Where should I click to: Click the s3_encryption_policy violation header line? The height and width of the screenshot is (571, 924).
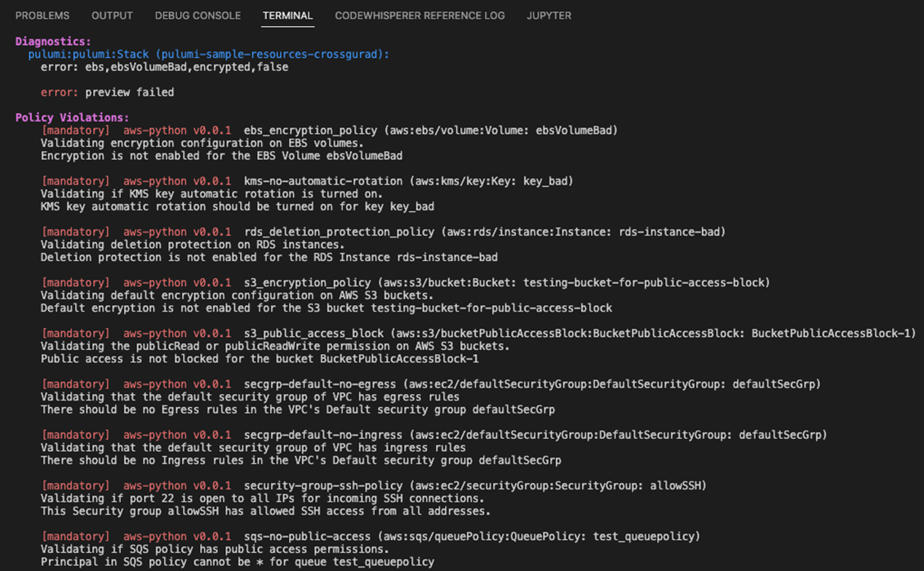[406, 282]
